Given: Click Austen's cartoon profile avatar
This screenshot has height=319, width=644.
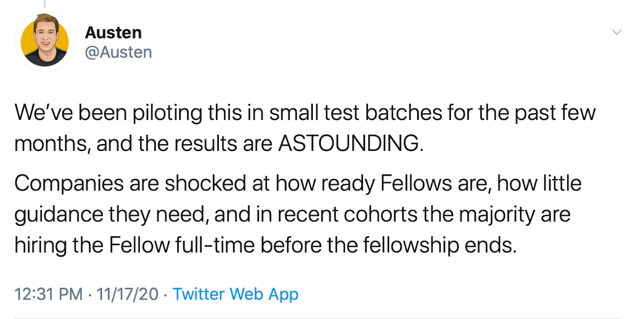Looking at the screenshot, I should (x=45, y=42).
